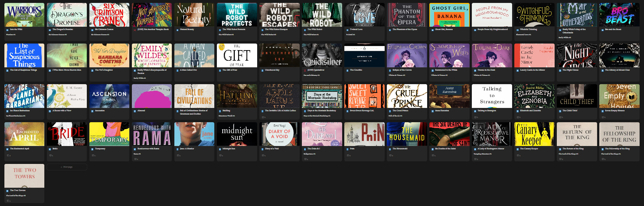This screenshot has height=206, width=644.
Task: Open The Night Circus cover image
Action: (x=577, y=55)
